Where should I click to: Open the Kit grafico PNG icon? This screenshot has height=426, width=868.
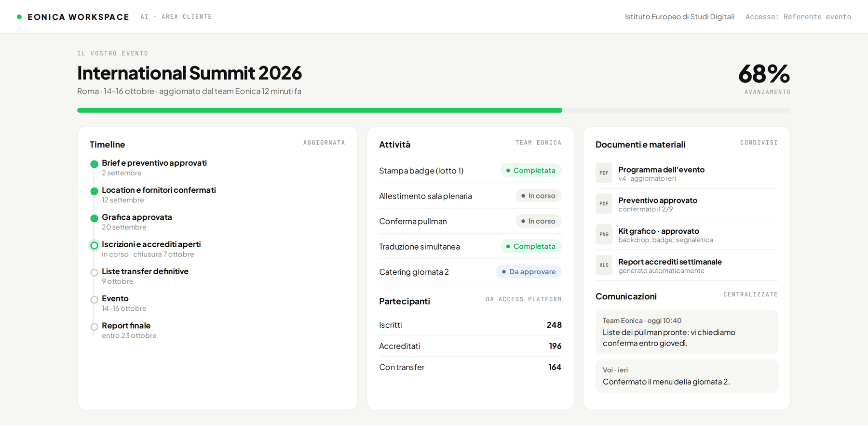point(604,235)
